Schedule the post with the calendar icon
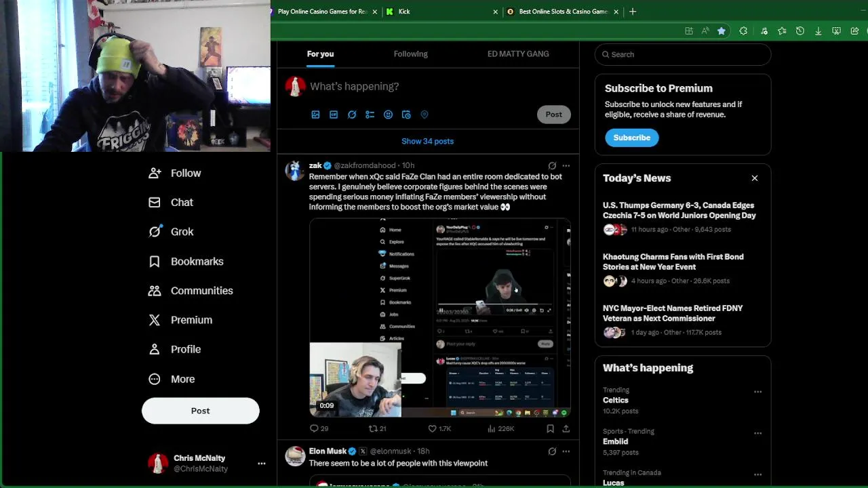This screenshot has width=868, height=488. coord(406,115)
